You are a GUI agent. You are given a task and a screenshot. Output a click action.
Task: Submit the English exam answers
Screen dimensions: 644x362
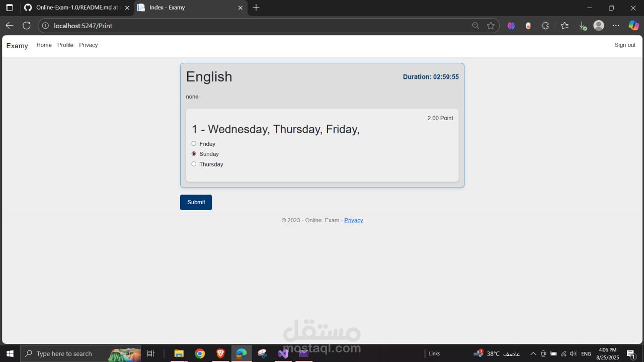point(196,202)
